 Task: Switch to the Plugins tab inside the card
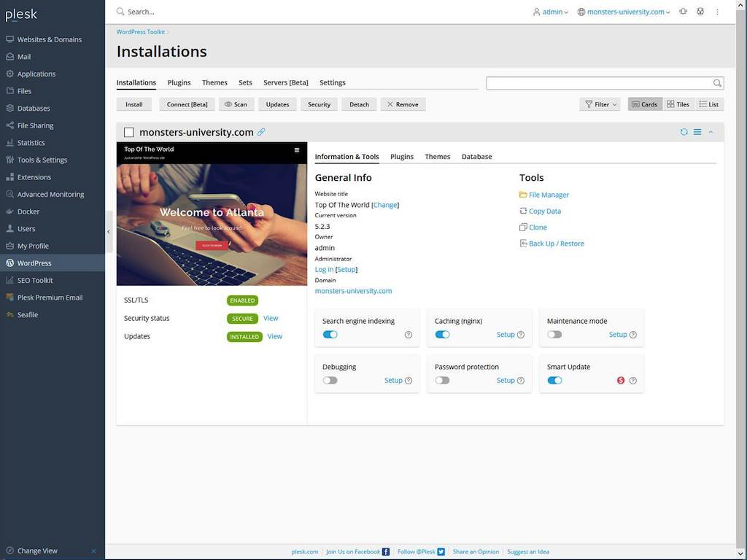[x=402, y=156]
